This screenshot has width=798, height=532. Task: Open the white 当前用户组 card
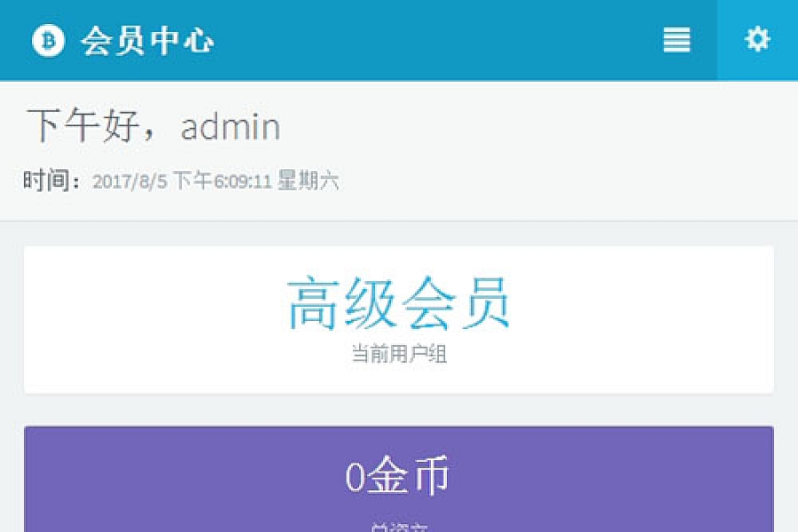pyautogui.click(x=399, y=320)
